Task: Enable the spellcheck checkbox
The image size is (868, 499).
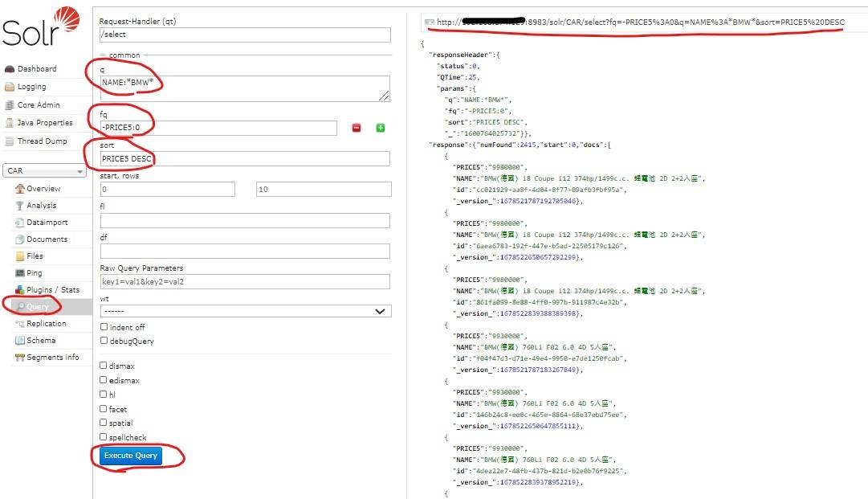Action: pyautogui.click(x=103, y=437)
